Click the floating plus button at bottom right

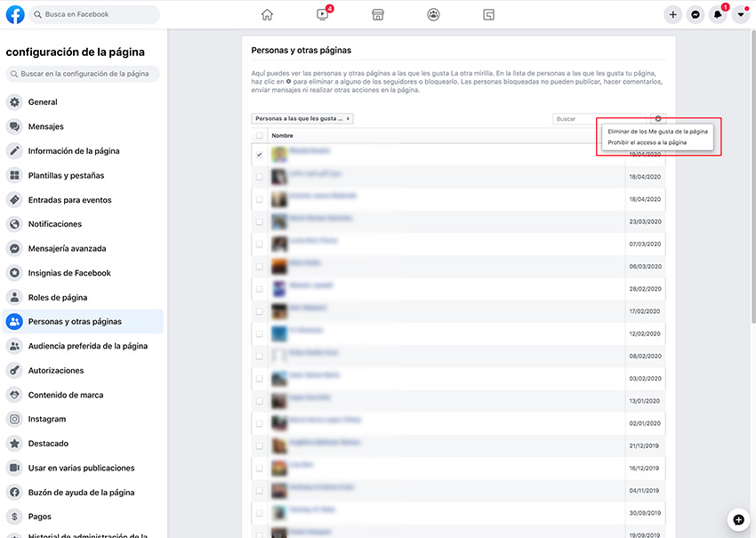pos(737,519)
